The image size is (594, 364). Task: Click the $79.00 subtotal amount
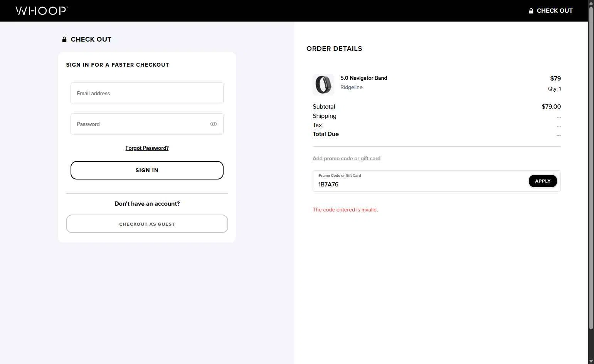tap(551, 106)
